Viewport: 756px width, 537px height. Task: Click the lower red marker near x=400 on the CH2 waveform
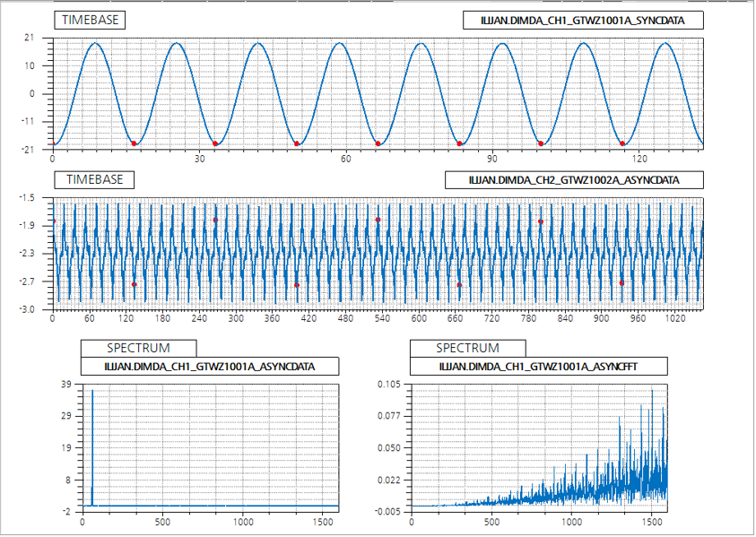[x=297, y=285]
